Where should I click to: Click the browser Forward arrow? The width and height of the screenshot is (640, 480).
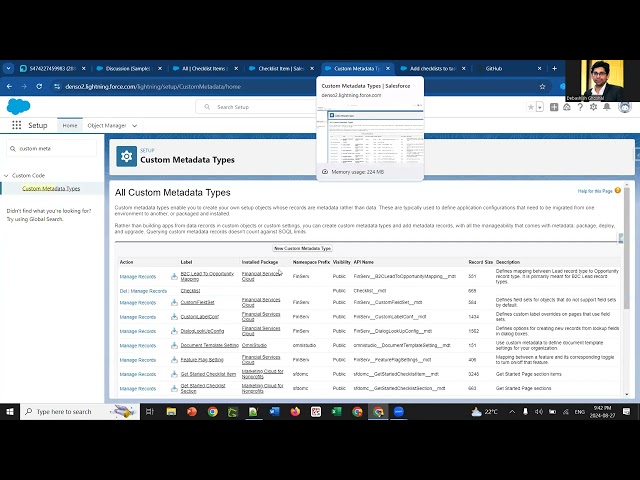coord(24,87)
